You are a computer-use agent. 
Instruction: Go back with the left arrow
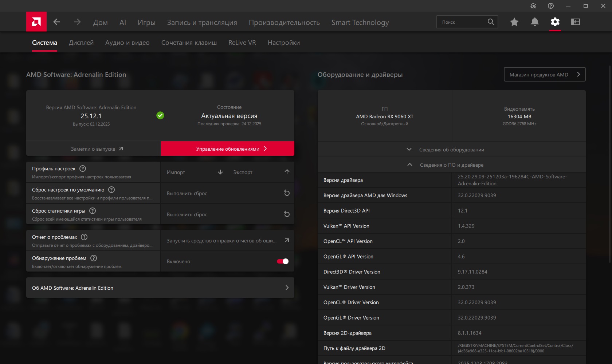coord(56,22)
